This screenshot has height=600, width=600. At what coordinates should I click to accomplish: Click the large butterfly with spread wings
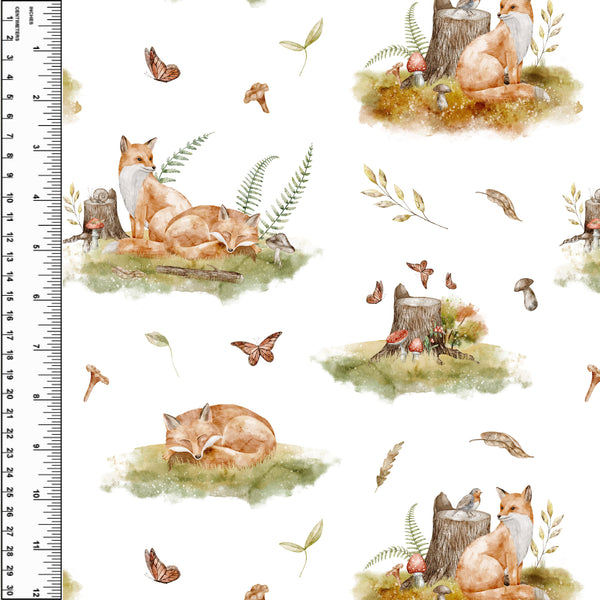[x=257, y=348]
